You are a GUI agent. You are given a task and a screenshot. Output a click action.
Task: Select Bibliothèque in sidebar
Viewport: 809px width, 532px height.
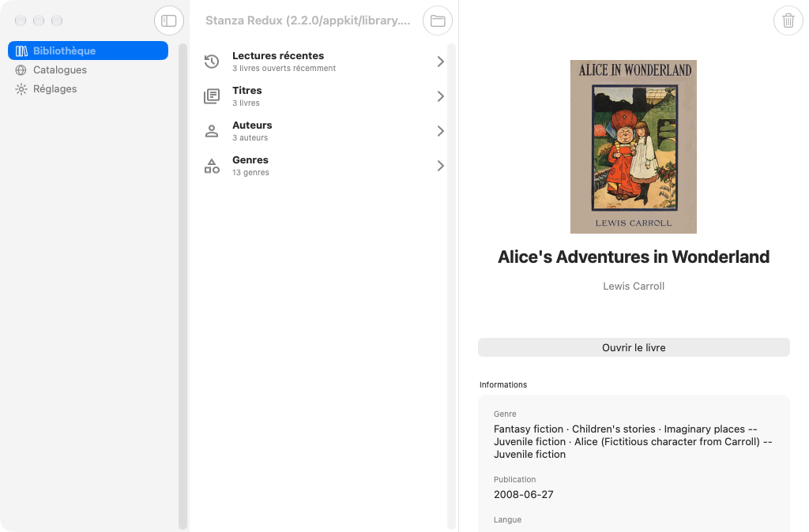(88, 51)
